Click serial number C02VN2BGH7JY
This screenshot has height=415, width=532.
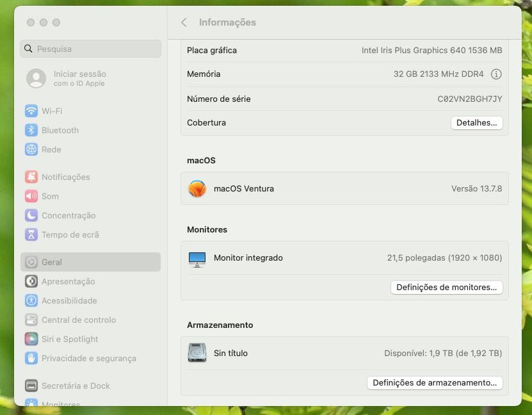(469, 99)
